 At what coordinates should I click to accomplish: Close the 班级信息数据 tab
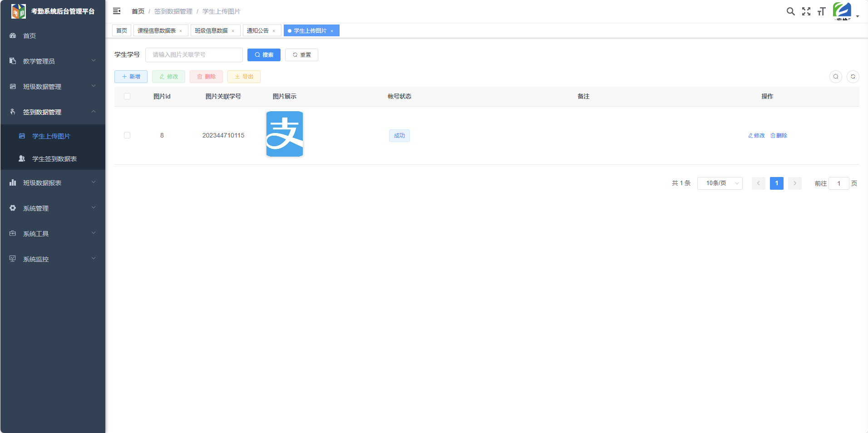[233, 31]
